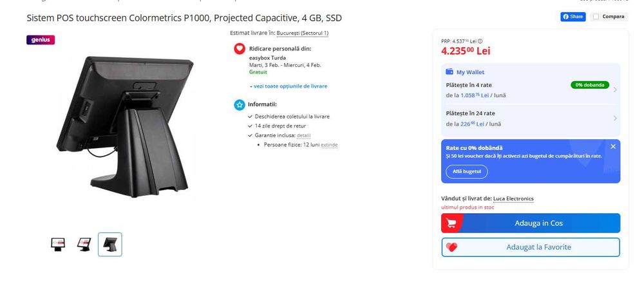644x284 pixels.
Task: Dismiss the 0% dobândă rate banner
Action: point(613,147)
